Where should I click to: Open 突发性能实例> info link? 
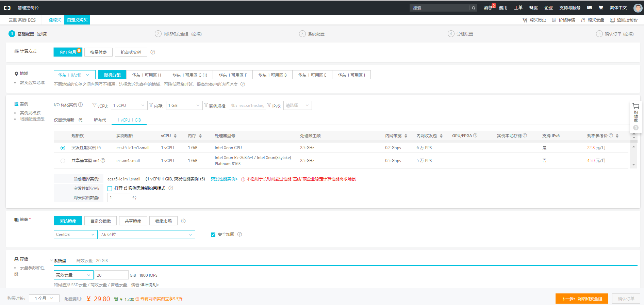(224, 179)
